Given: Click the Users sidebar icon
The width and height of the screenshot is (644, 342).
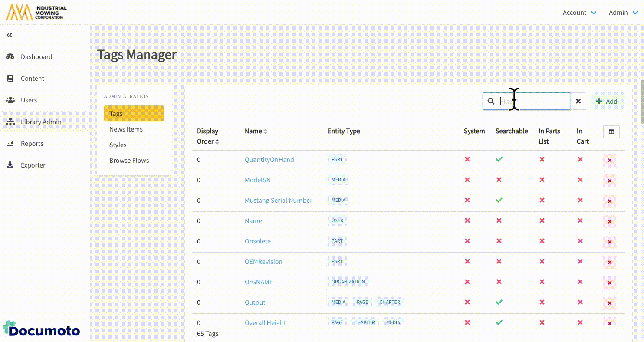Looking at the screenshot, I should pyautogui.click(x=10, y=100).
